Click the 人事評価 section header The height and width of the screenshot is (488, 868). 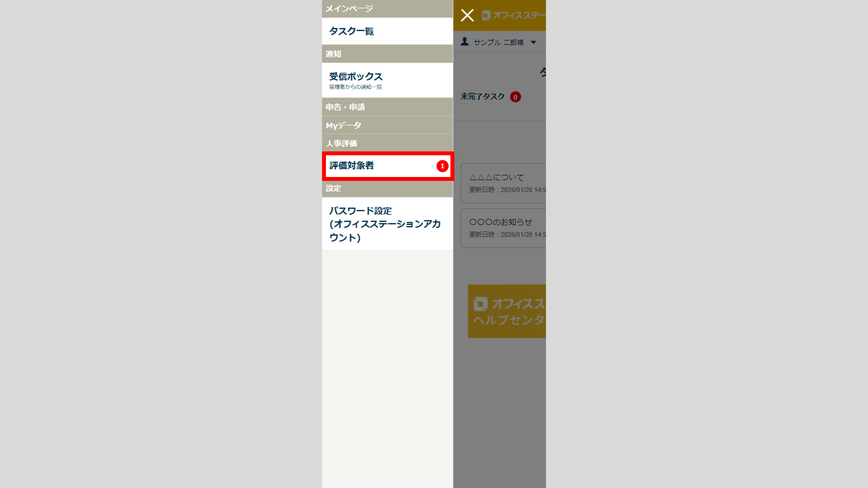coord(387,143)
